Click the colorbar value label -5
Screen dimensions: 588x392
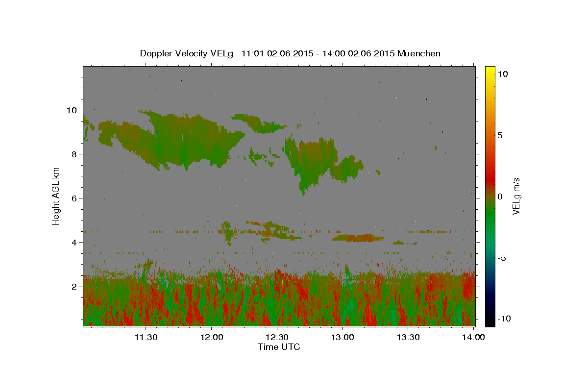pyautogui.click(x=502, y=258)
